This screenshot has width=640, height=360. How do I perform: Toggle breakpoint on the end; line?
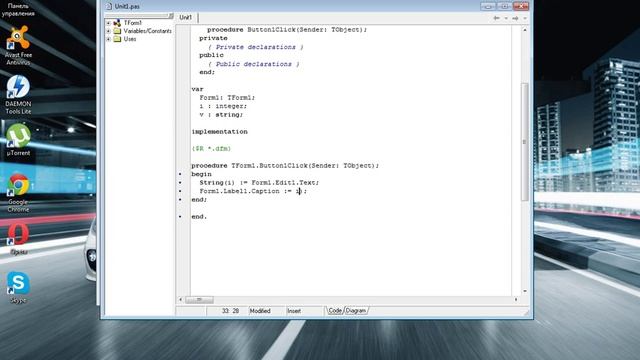click(180, 200)
